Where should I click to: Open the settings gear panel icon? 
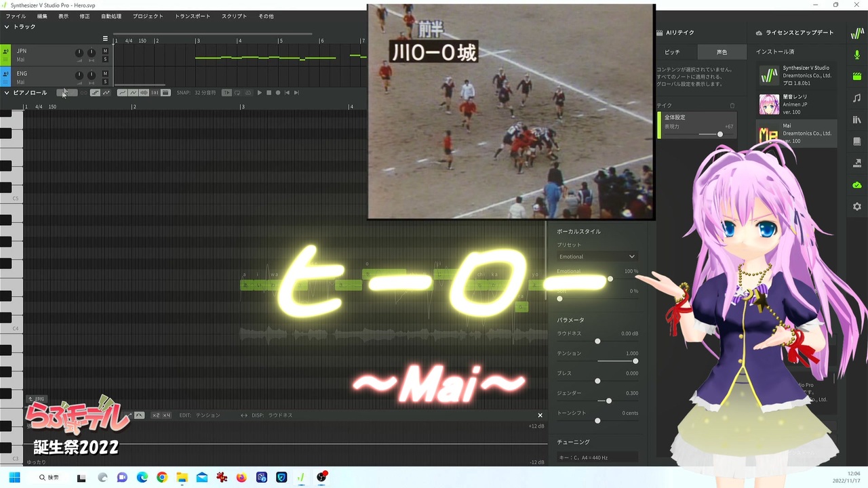click(857, 206)
